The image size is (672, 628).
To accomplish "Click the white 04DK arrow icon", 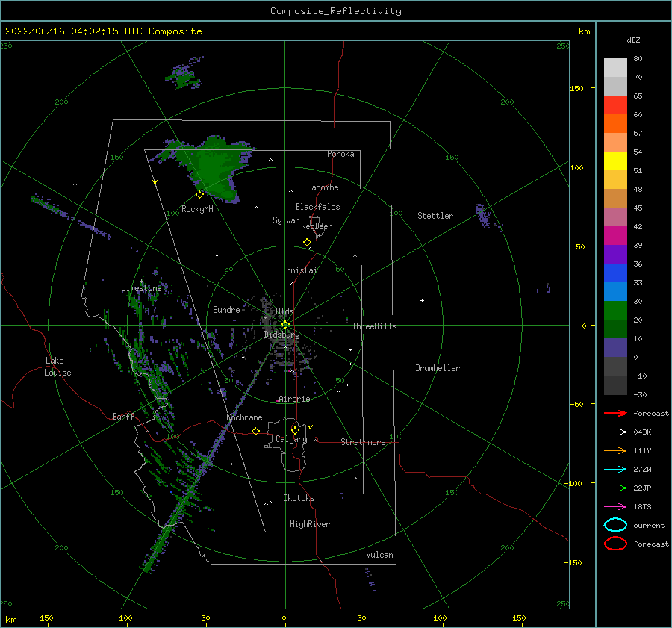I will (x=615, y=432).
